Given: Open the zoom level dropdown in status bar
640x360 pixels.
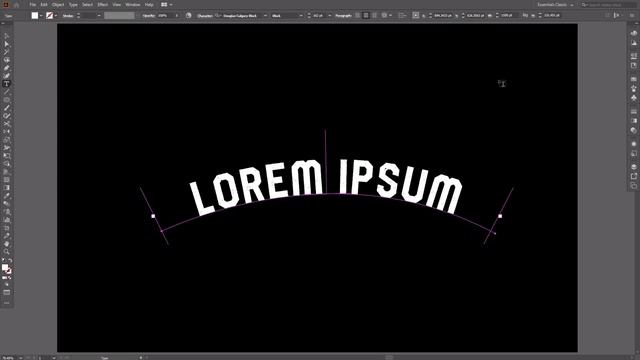Looking at the screenshot, I should coord(20,358).
